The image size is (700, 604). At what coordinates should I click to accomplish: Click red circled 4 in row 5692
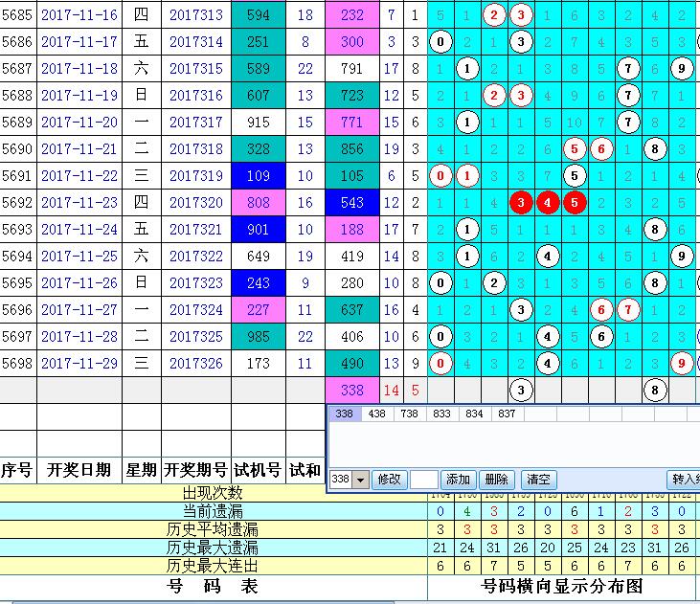547,203
